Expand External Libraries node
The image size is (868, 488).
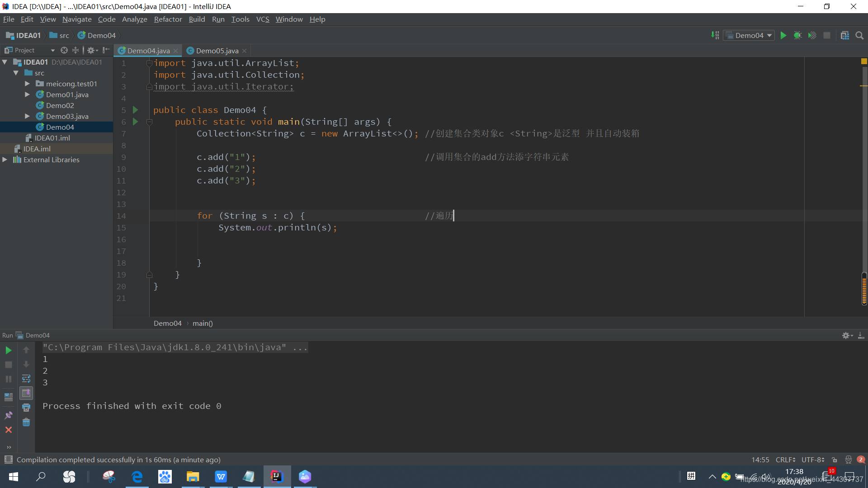point(5,160)
